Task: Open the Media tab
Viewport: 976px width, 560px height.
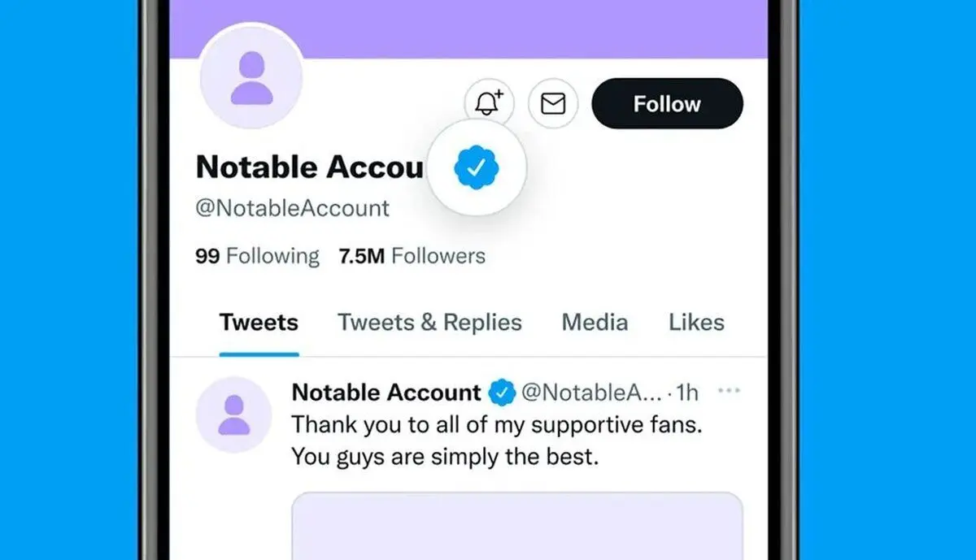Action: coord(595,323)
